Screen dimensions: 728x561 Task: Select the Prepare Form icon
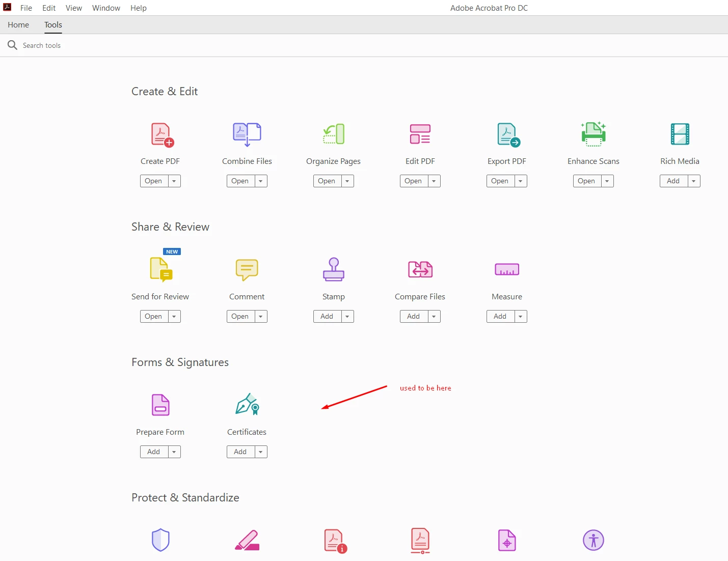(160, 405)
